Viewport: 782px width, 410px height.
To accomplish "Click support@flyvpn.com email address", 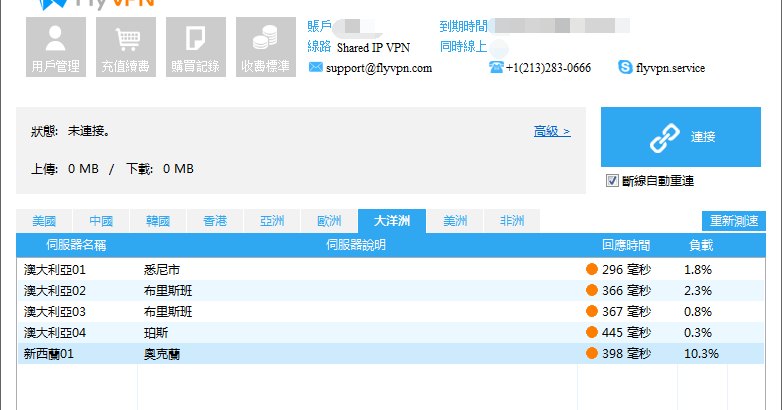I will pos(379,68).
